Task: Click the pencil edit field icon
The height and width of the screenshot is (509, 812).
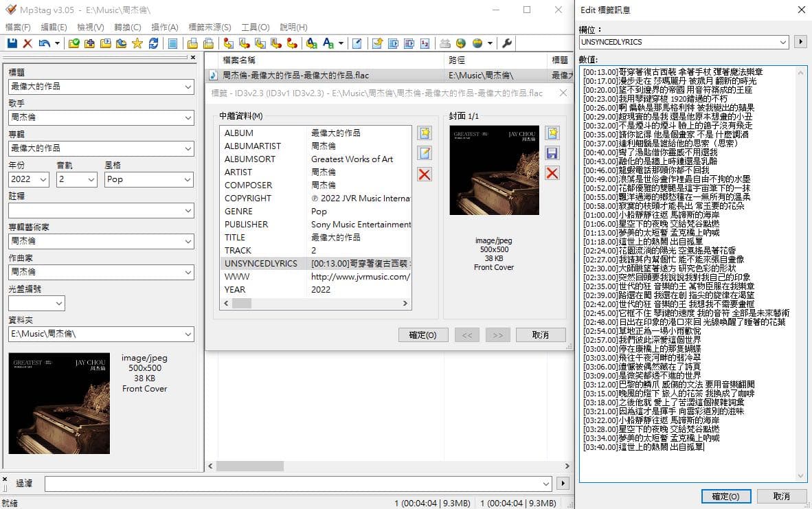Action: coord(425,153)
